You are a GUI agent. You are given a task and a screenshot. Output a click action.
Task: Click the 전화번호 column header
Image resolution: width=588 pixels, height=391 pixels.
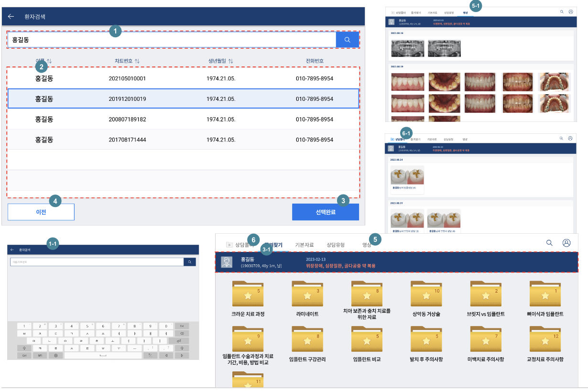pos(315,61)
